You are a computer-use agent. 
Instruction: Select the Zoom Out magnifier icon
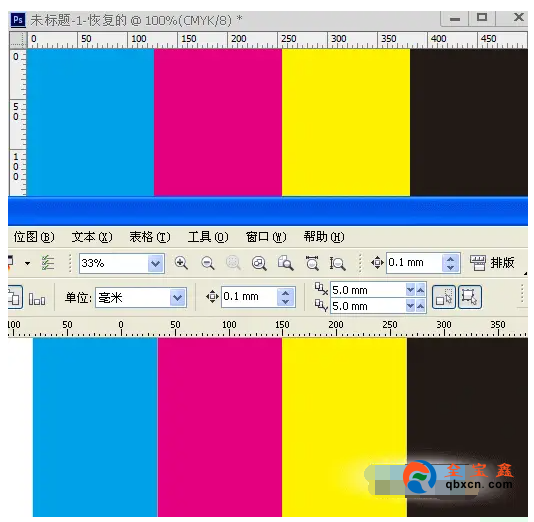pyautogui.click(x=207, y=263)
